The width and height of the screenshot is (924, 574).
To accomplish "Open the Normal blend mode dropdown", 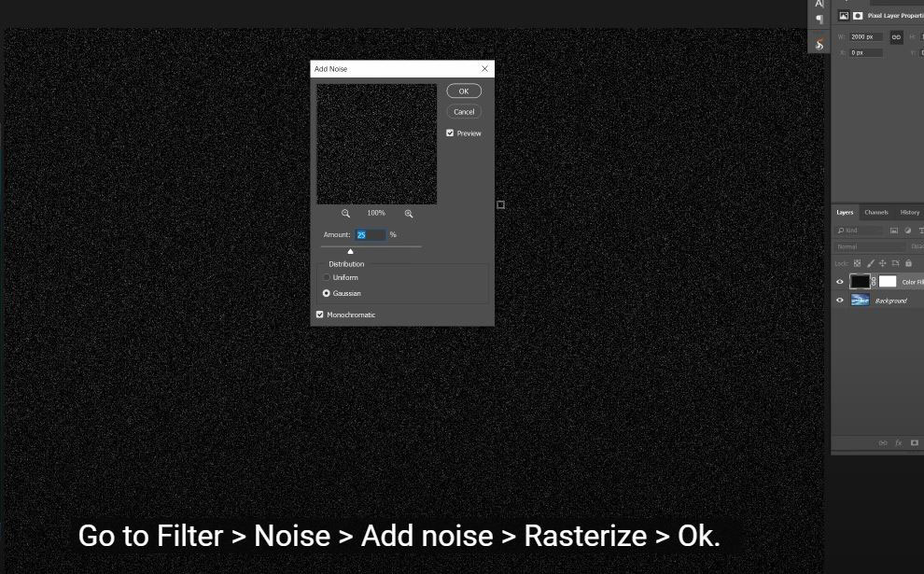I will pyautogui.click(x=870, y=247).
